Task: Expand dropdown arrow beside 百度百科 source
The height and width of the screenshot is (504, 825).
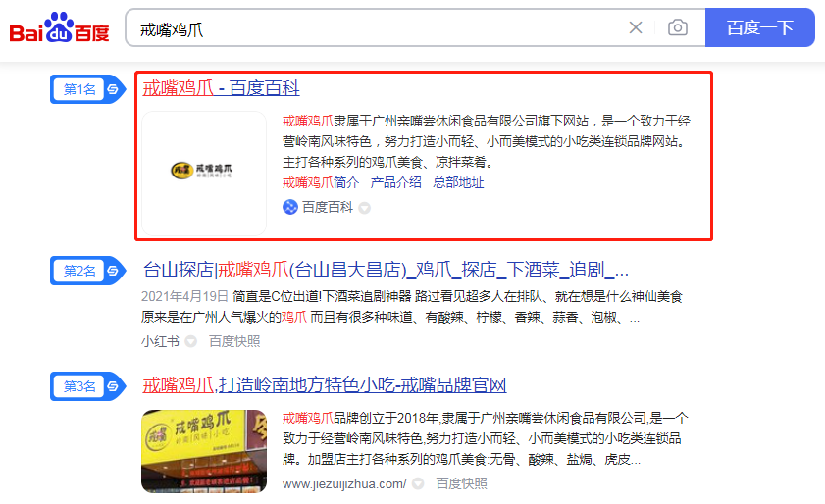Action: (364, 208)
